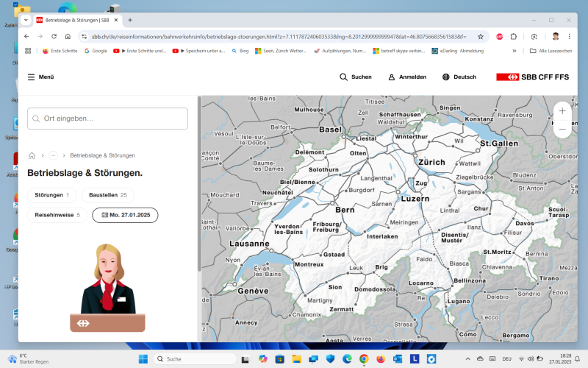Go back in browser history
This screenshot has width=588, height=368.
[26, 36]
